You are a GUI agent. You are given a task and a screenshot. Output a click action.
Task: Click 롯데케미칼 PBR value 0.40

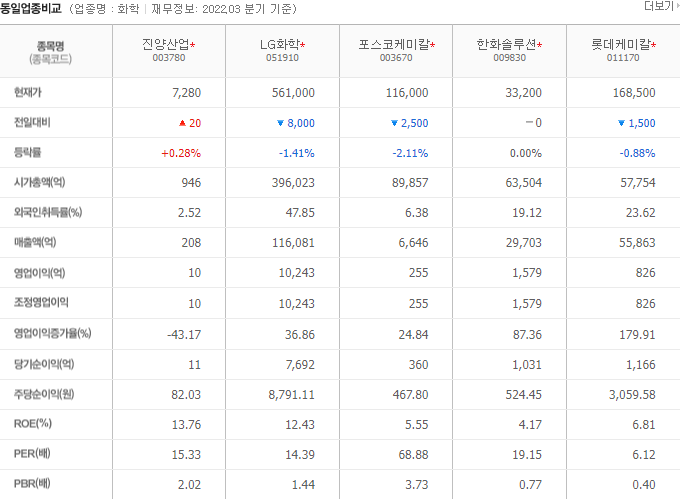tap(644, 484)
